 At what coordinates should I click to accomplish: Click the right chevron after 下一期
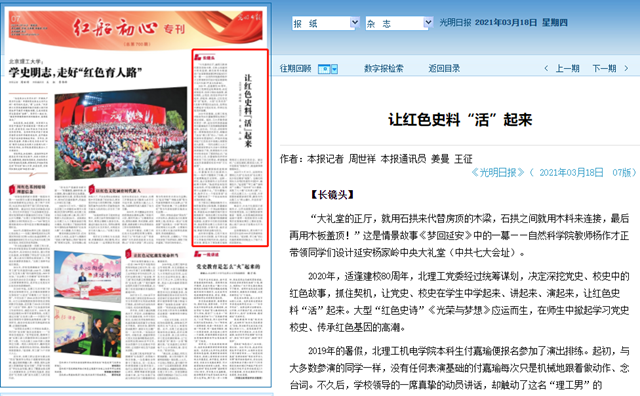coord(626,69)
